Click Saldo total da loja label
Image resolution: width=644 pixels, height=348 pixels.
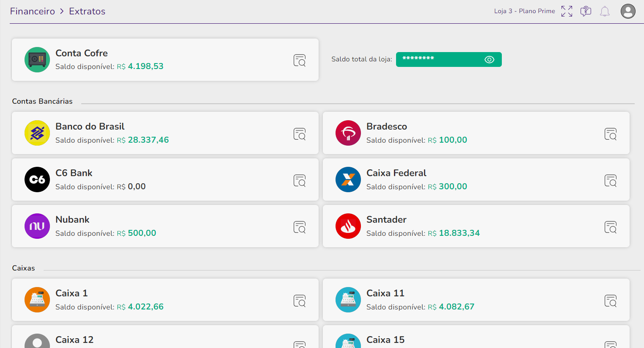click(x=362, y=59)
